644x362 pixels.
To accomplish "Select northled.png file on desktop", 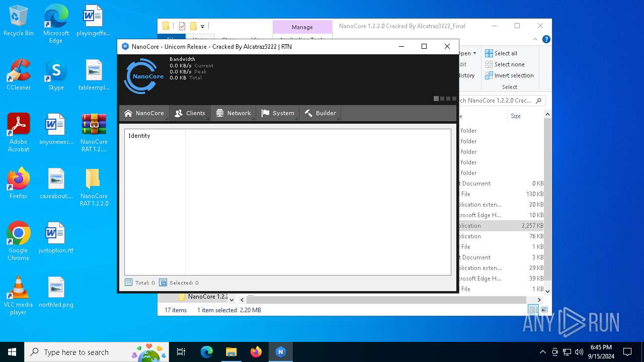I will [56, 293].
